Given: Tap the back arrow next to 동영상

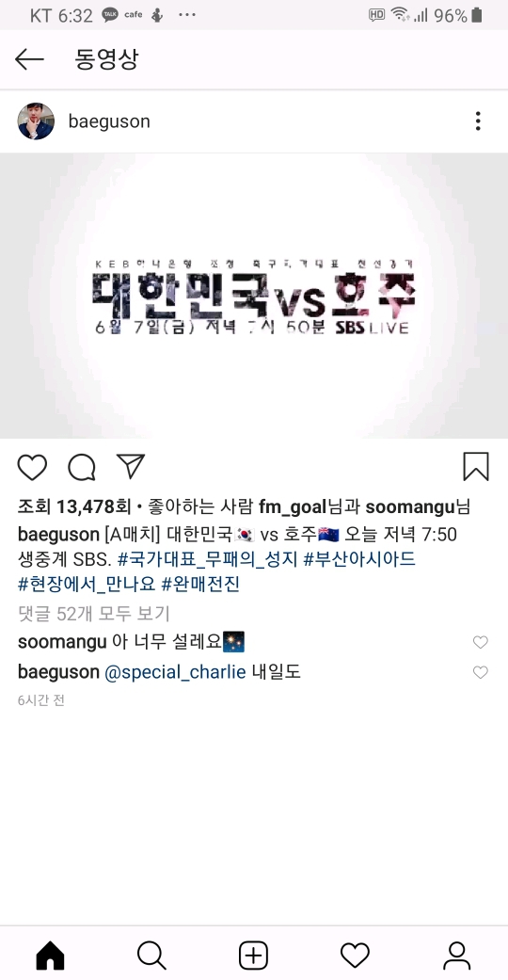Looking at the screenshot, I should click(29, 59).
